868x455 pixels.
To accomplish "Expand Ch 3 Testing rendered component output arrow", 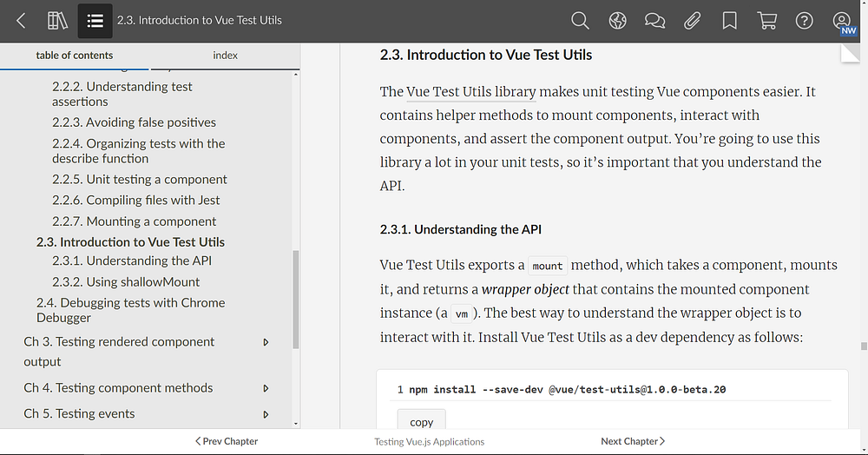I will [266, 342].
